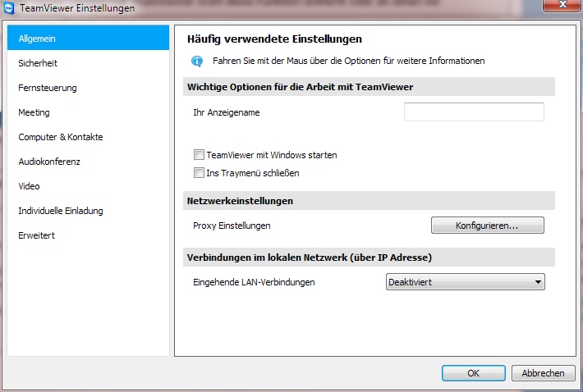
Task: Click Verbindungen im lokalen Netzwerk header
Action: (369, 258)
